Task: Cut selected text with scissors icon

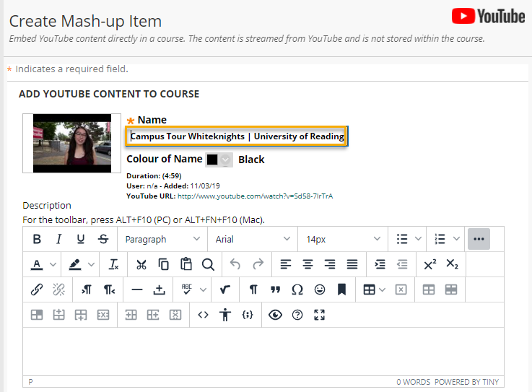Action: pos(141,264)
